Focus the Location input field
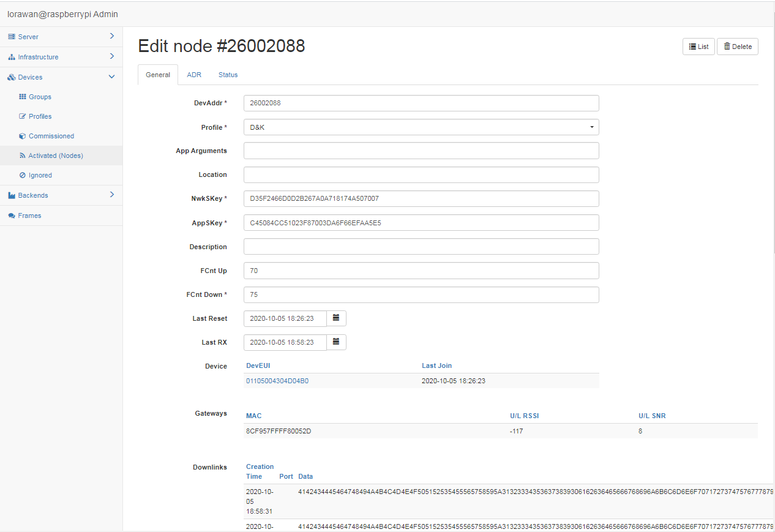The width and height of the screenshot is (775, 532). [421, 174]
